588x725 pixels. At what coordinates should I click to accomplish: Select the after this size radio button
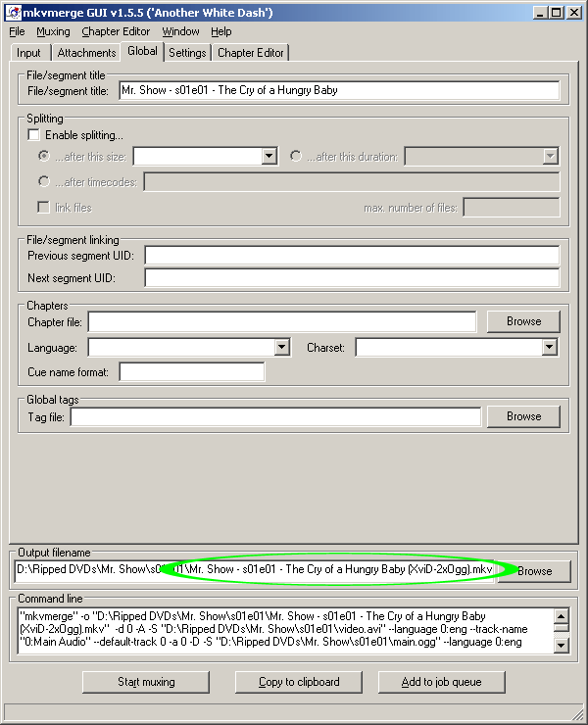coord(44,157)
